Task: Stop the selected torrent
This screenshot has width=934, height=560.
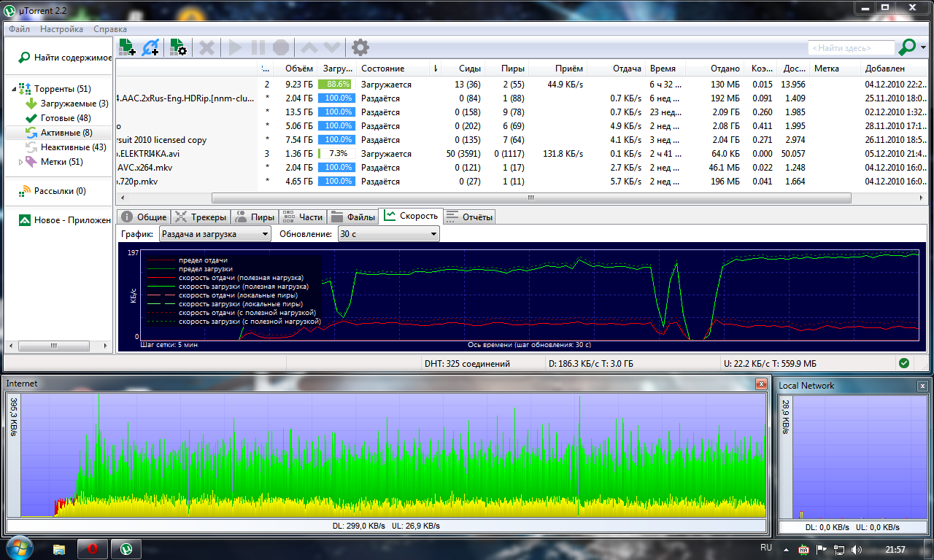Action: click(x=281, y=47)
